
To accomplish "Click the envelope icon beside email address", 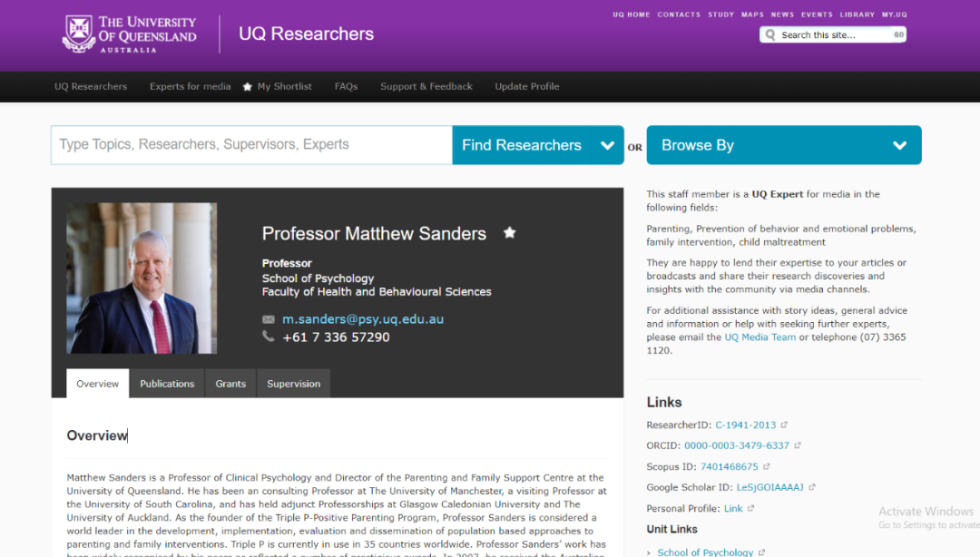I will tap(269, 319).
